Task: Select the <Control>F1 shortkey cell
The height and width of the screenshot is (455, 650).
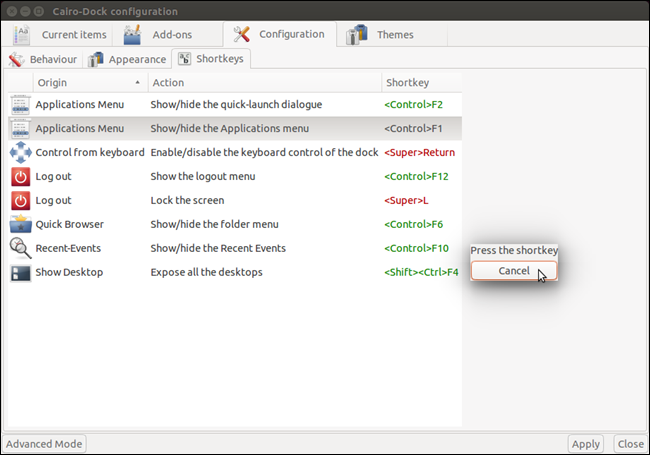Action: pos(413,128)
